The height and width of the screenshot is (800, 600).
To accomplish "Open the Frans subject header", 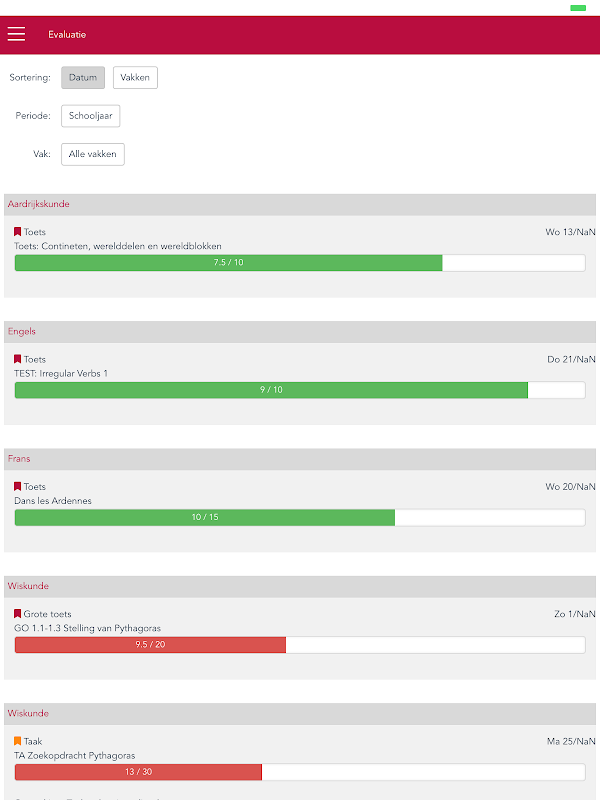I will tap(300, 458).
